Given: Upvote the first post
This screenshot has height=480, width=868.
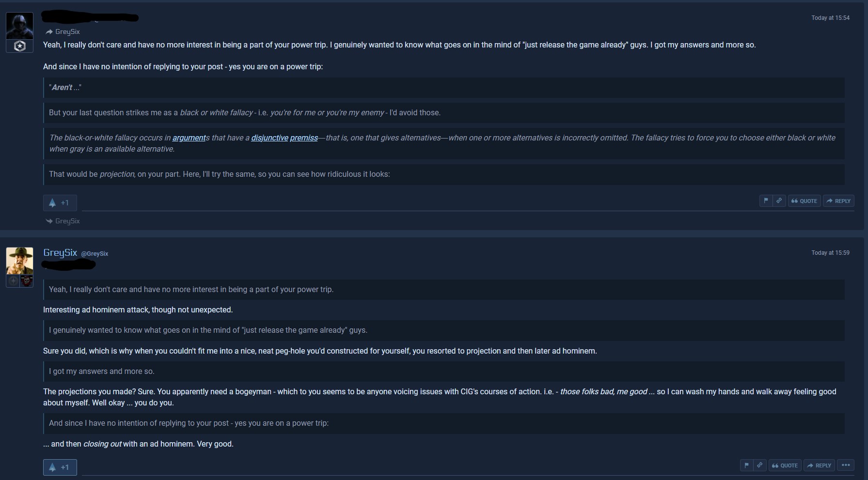Looking at the screenshot, I should tap(60, 203).
